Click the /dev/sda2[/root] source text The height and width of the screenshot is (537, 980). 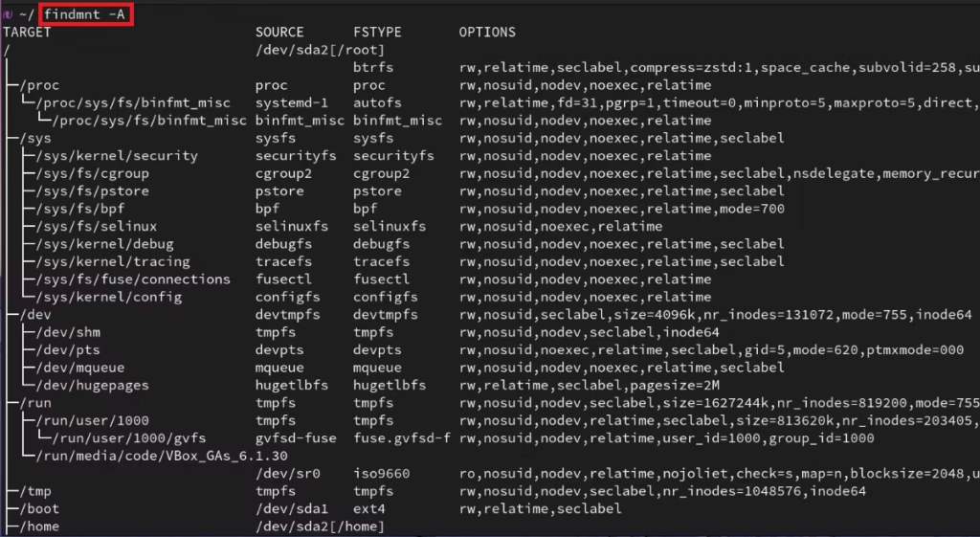point(320,50)
